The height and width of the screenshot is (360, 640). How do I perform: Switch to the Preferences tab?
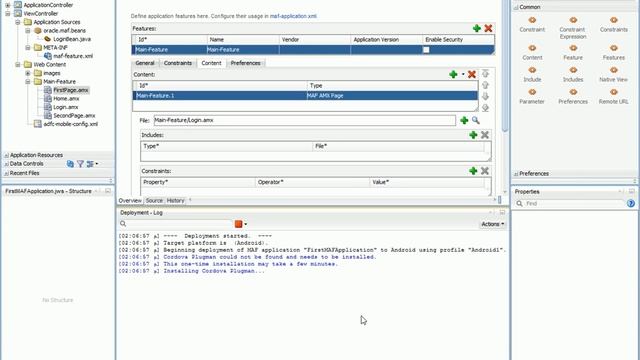click(245, 63)
